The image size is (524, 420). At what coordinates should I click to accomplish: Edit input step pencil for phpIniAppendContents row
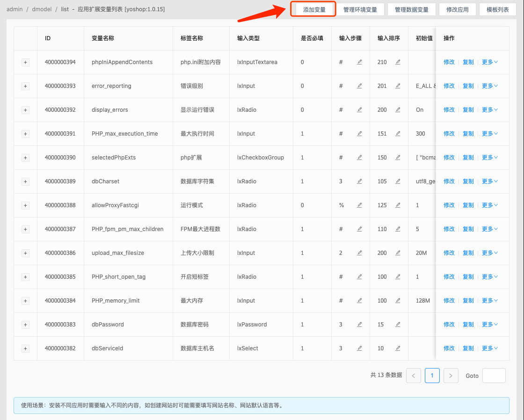(359, 62)
